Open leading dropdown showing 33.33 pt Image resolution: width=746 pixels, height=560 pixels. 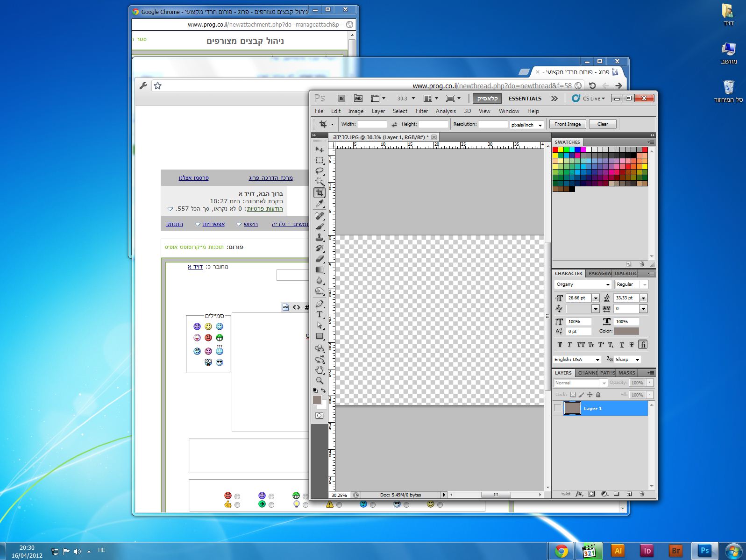point(643,298)
